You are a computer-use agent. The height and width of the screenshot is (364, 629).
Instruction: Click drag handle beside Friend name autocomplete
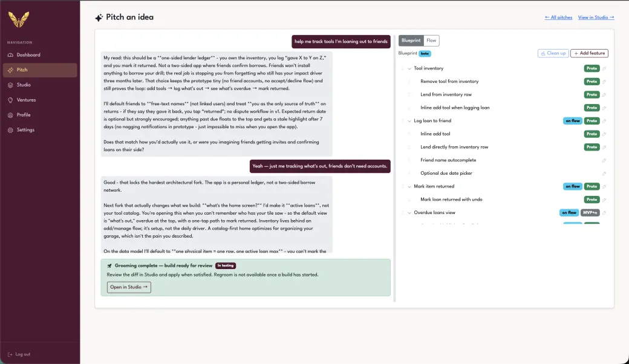409,160
